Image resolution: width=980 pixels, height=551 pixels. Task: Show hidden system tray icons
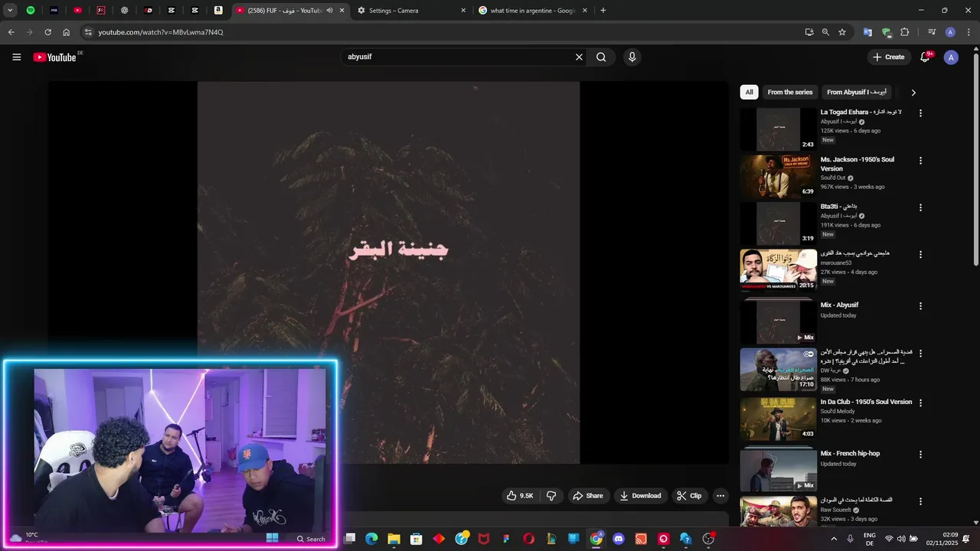click(x=834, y=539)
